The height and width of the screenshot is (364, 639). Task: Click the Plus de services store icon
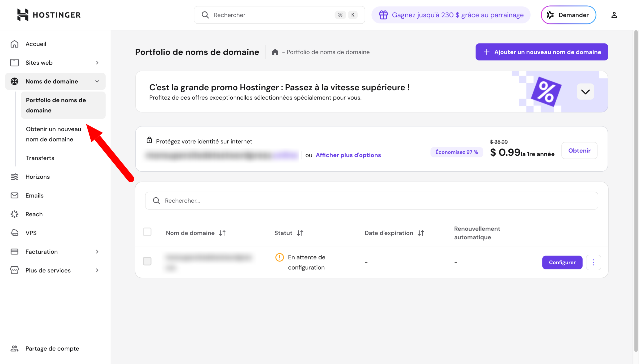coord(14,270)
